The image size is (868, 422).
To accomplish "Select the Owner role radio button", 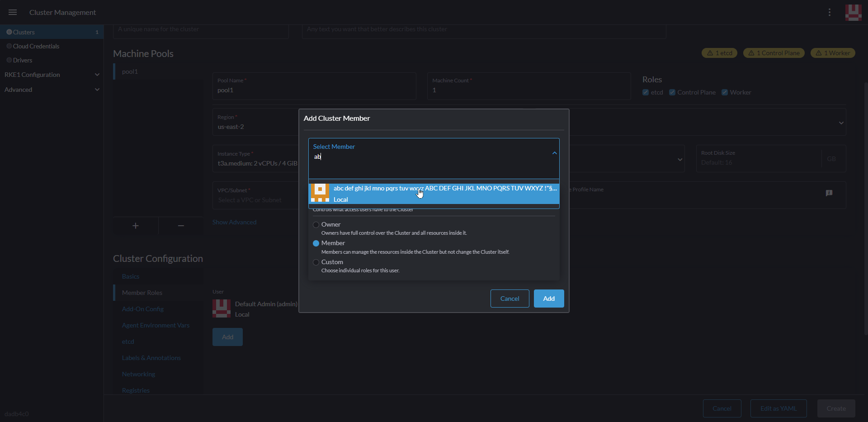I will coord(316,224).
